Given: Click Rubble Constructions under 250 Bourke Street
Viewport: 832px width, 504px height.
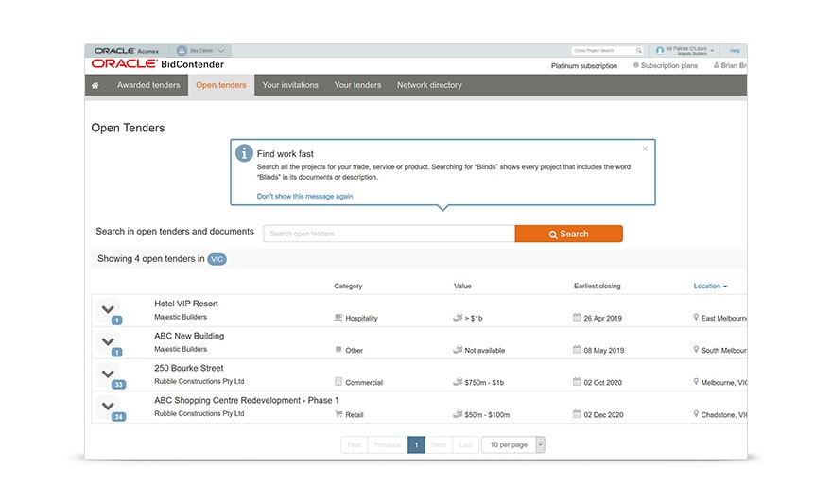Looking at the screenshot, I should click(x=199, y=381).
